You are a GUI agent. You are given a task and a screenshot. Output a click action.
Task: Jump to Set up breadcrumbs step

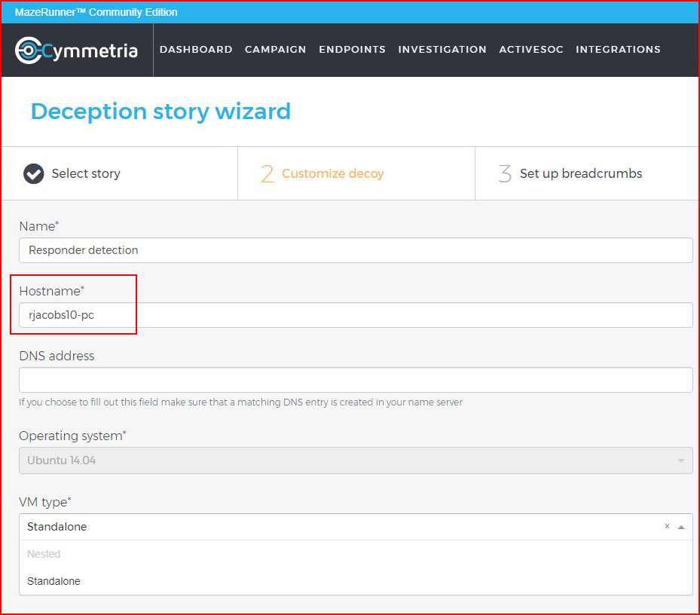click(587, 173)
